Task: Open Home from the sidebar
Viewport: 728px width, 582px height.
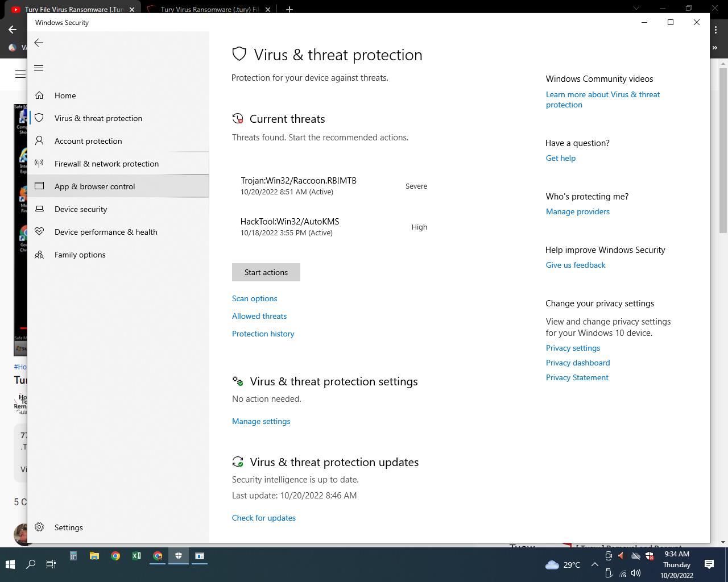Action: coord(65,95)
